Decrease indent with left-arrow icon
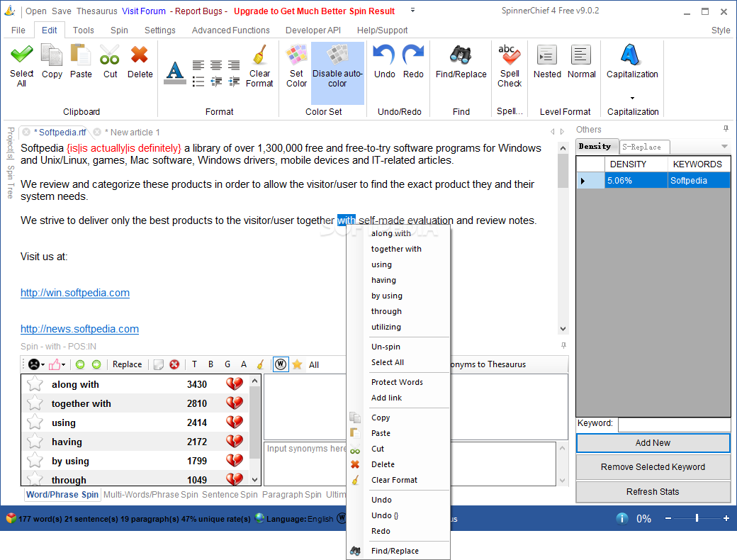 coord(216,82)
